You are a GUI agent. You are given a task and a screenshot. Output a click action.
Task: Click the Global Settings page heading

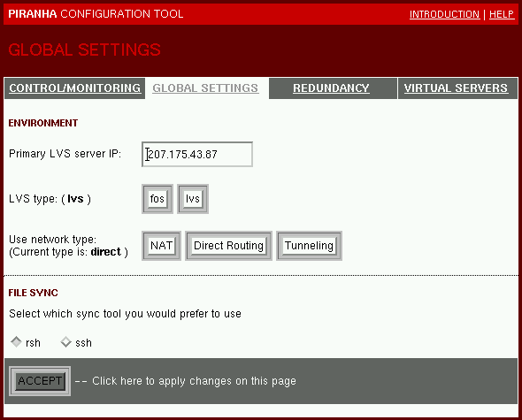[x=85, y=50]
